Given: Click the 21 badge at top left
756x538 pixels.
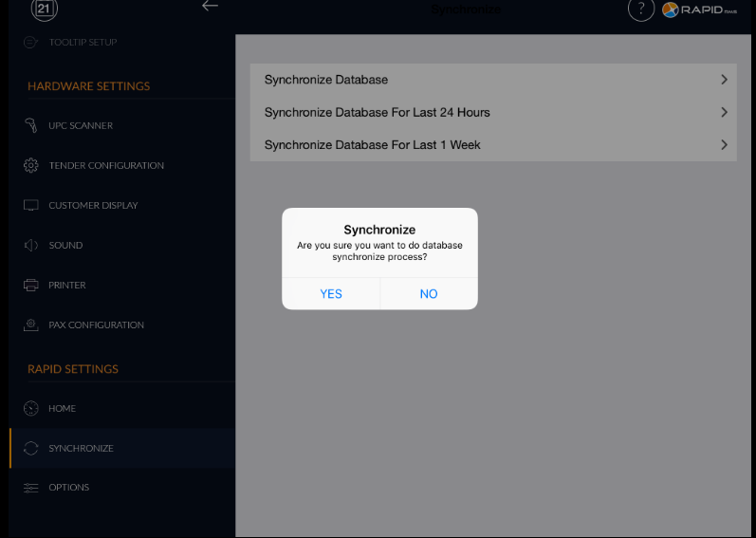Looking at the screenshot, I should tap(45, 9).
